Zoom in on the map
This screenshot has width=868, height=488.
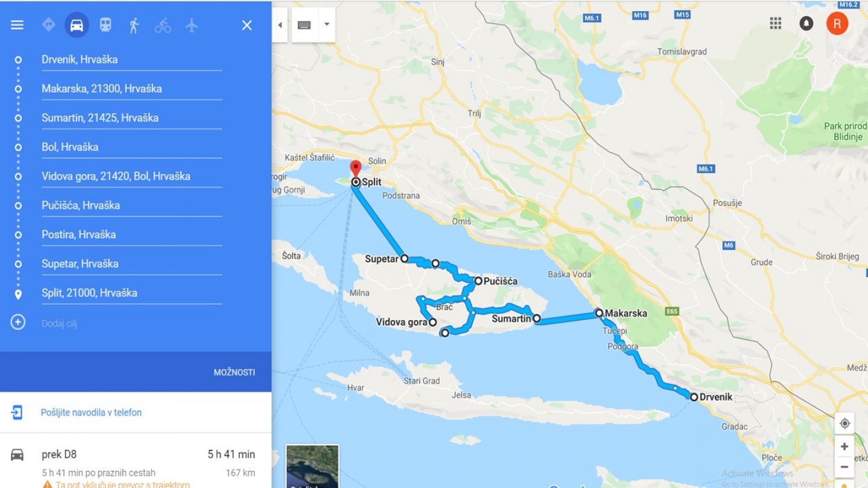click(x=844, y=446)
